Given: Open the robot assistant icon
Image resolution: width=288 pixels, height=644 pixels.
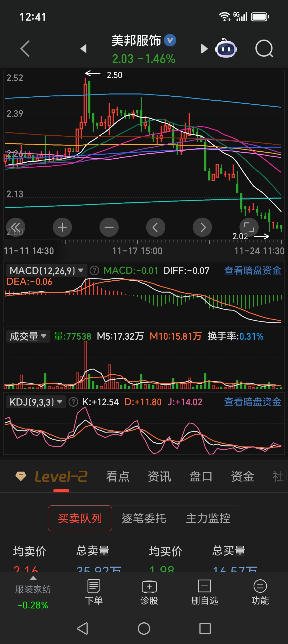Looking at the screenshot, I should pos(226,48).
